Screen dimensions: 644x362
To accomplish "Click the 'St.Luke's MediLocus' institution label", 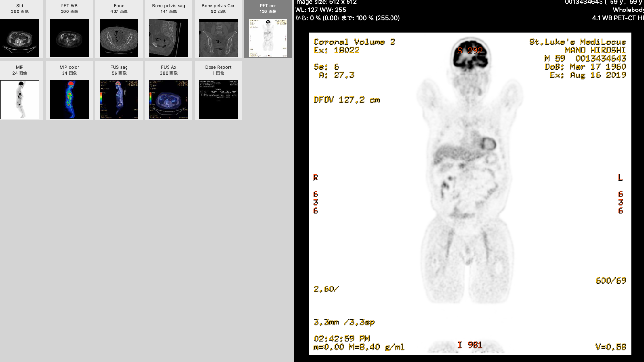I will coord(578,42).
